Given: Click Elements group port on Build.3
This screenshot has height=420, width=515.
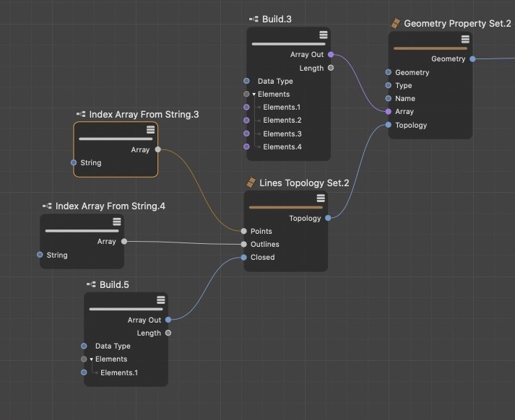Looking at the screenshot, I should point(246,94).
